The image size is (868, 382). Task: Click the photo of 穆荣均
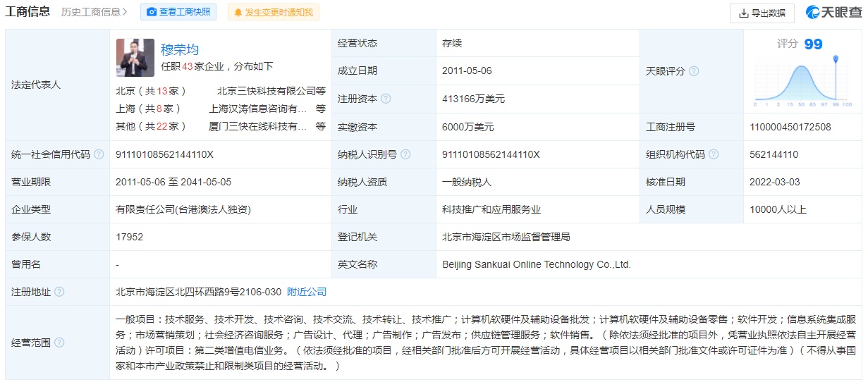tap(135, 58)
